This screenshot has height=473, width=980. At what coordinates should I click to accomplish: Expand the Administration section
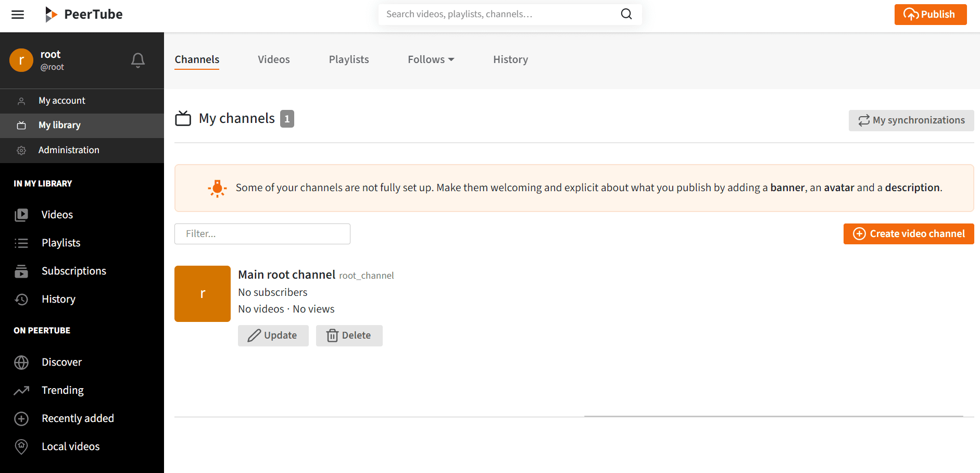click(69, 150)
